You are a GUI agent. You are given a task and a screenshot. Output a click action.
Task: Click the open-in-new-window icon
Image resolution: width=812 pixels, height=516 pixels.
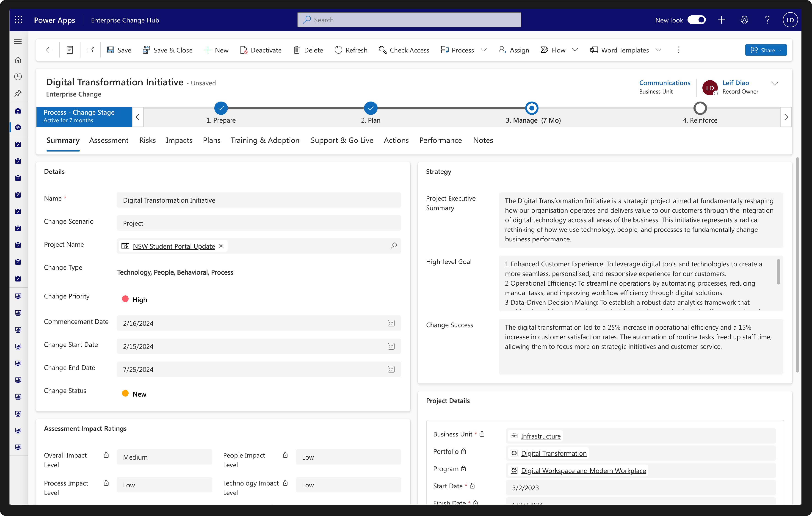click(x=90, y=50)
